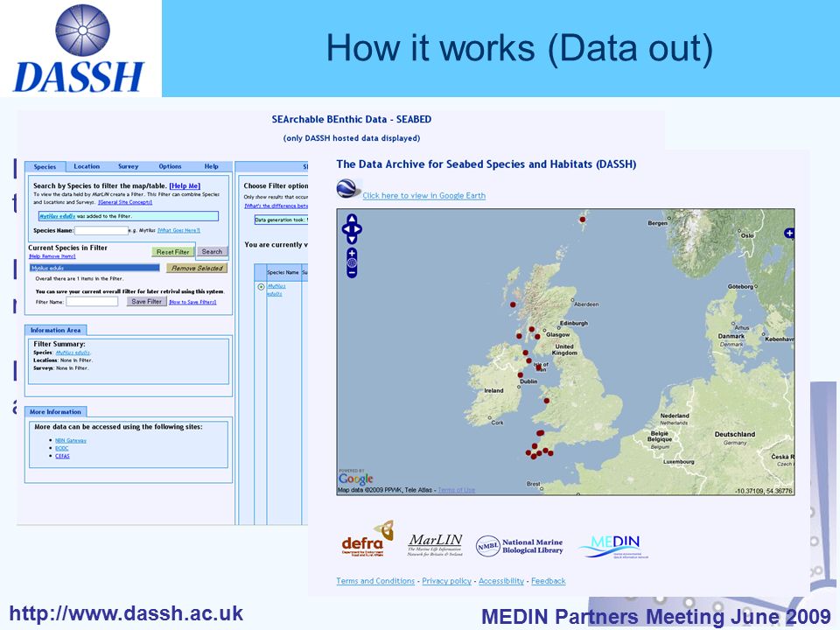Viewport: 840px width, 630px height.
Task: Click the National Marine Biological Library logo
Action: pyautogui.click(x=520, y=546)
